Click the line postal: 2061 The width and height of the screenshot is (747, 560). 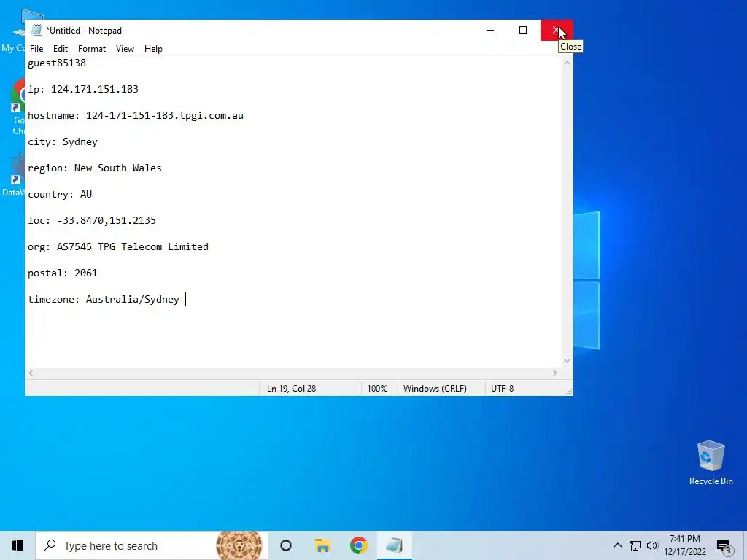click(x=63, y=273)
